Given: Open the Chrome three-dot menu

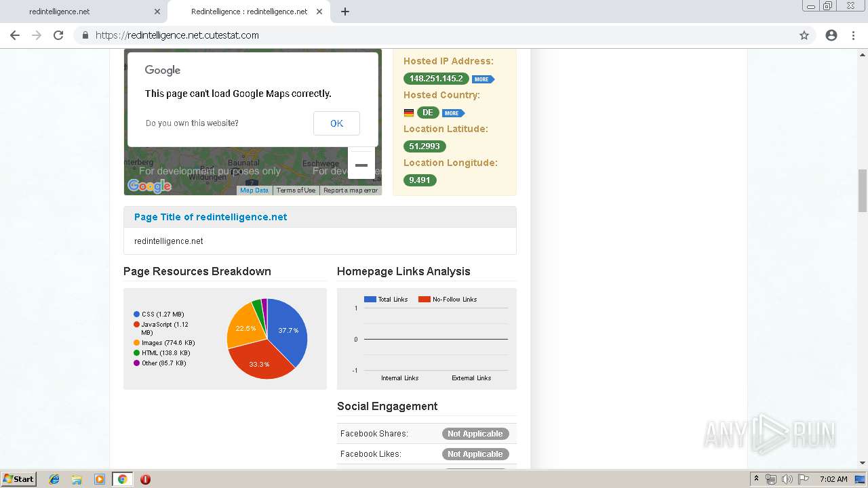Looking at the screenshot, I should click(x=853, y=35).
